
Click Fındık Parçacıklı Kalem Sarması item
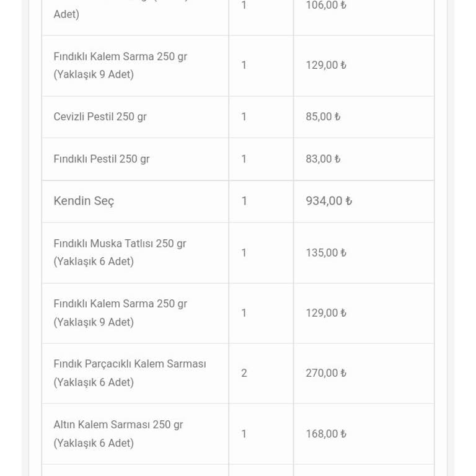click(x=130, y=372)
